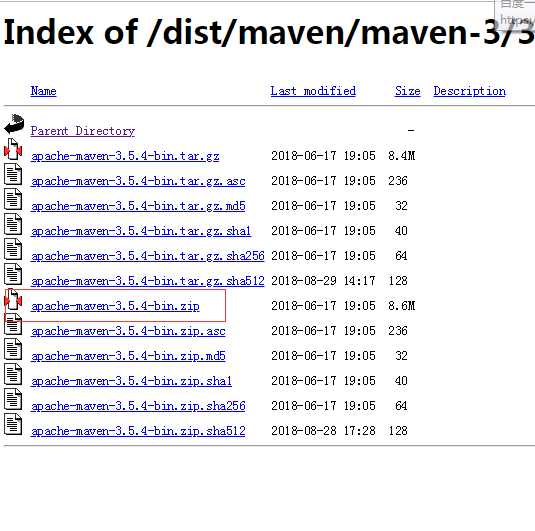Viewport: 535px width, 531px height.
Task: Open apache-maven-3.5.4-bin.zip.sha256 link
Action: click(x=138, y=406)
